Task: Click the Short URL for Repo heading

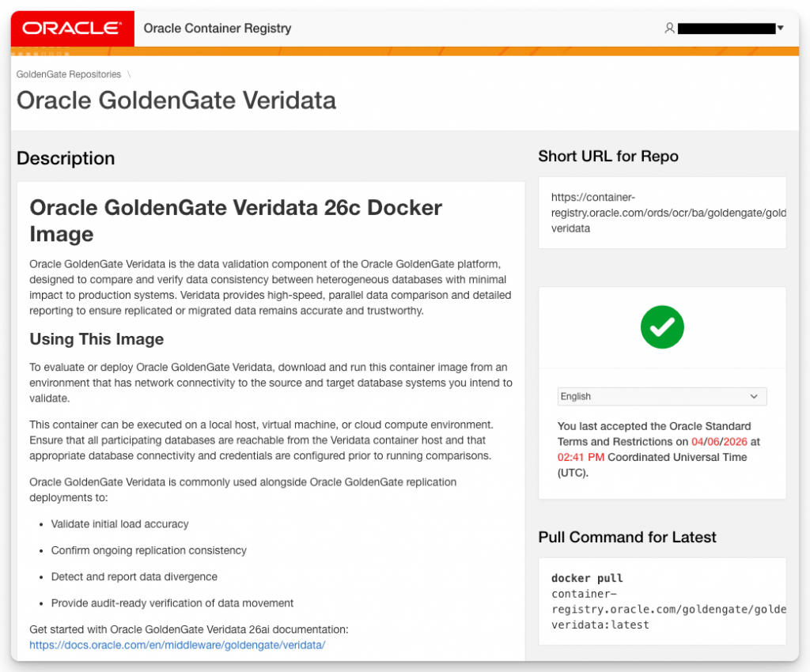Action: [608, 157]
